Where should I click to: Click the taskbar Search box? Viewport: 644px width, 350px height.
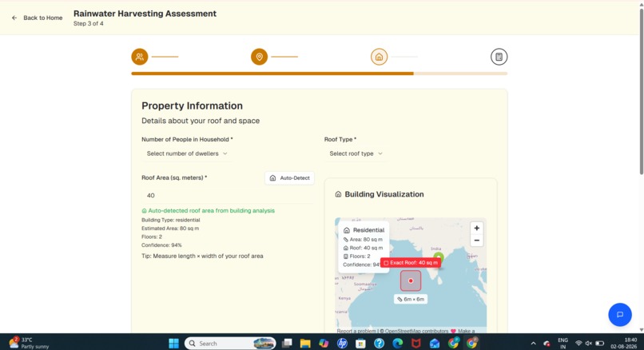coord(230,344)
